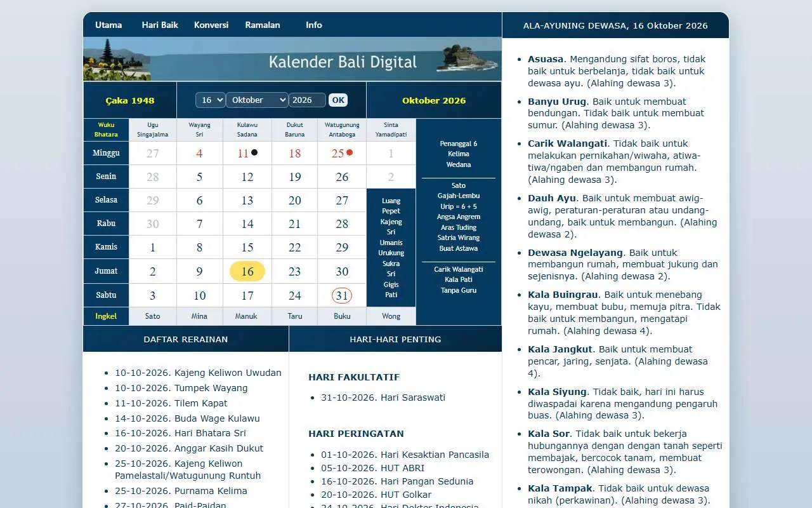This screenshot has height=508, width=812.
Task: Select date 28 in Rabu row
Action: 342,224
